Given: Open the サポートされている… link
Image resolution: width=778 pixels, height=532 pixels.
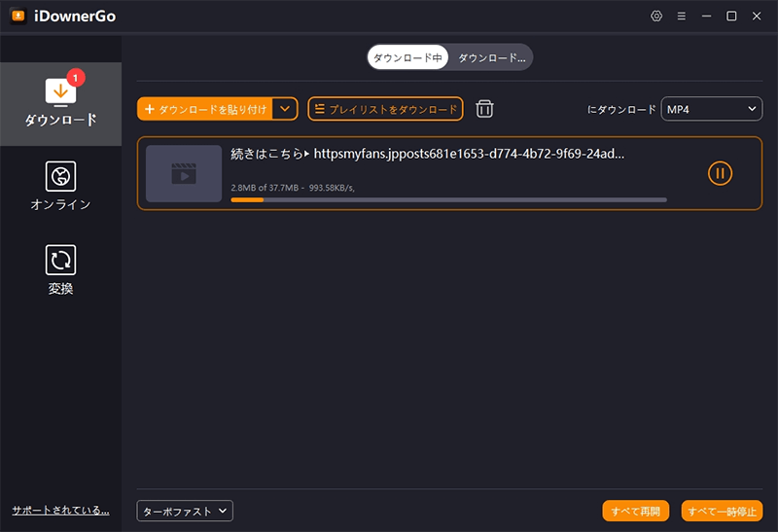Looking at the screenshot, I should 60,511.
